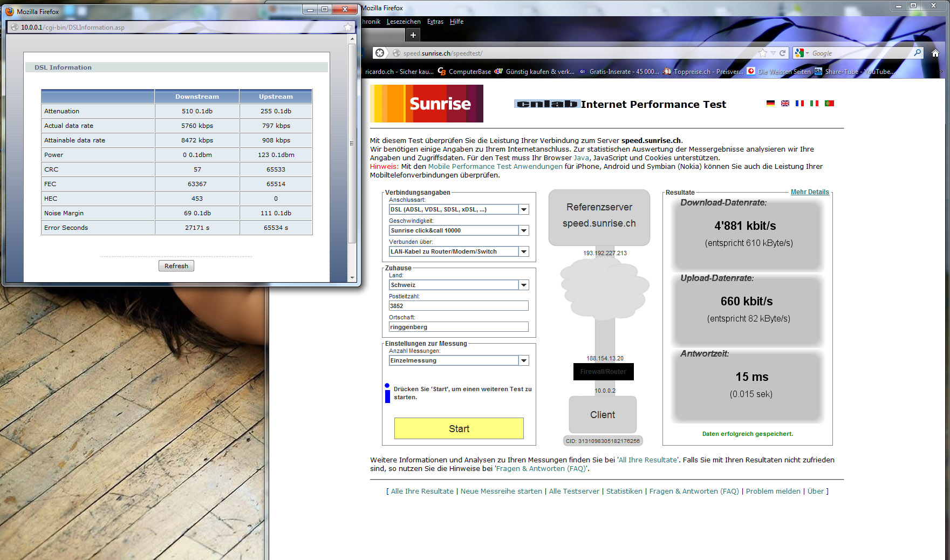
Task: Click DSL window address bar
Action: (181, 27)
